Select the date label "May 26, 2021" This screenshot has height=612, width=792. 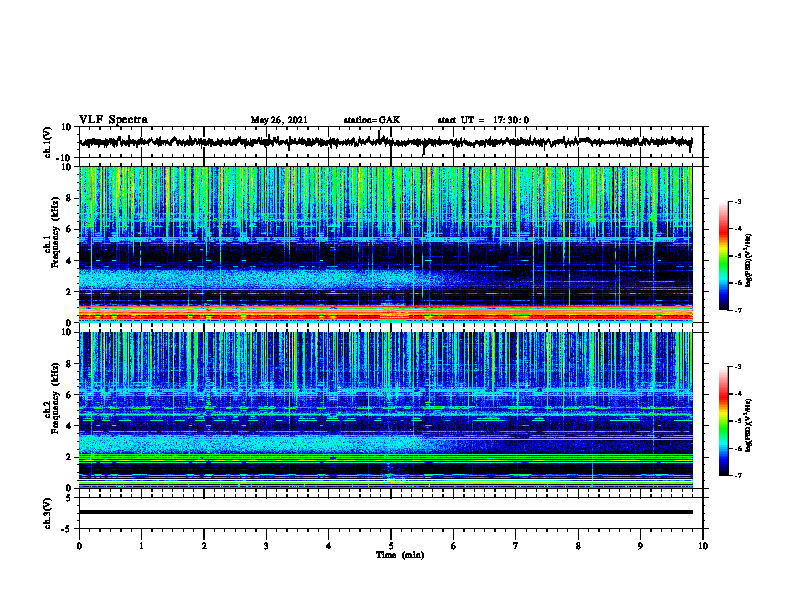click(279, 120)
